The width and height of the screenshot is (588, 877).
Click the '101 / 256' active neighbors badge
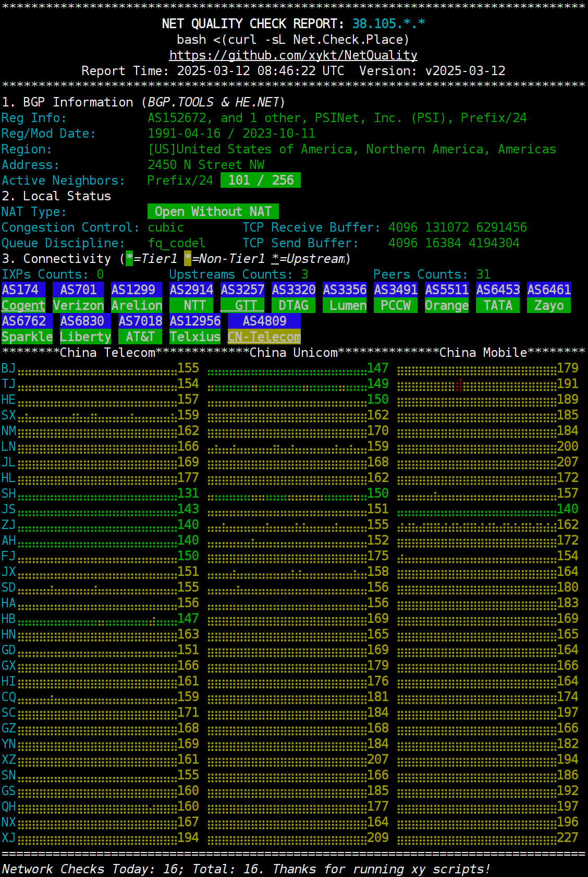coord(261,181)
